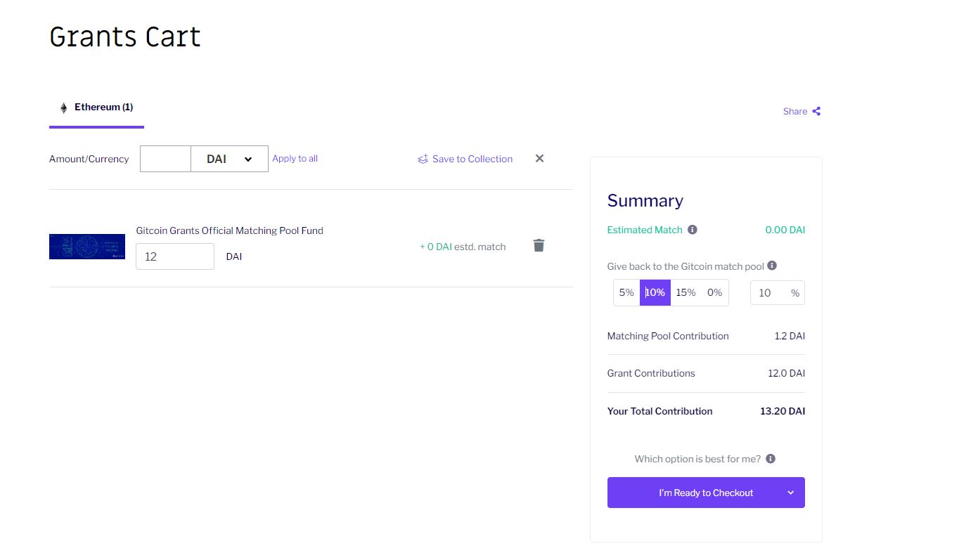The height and width of the screenshot is (560, 959).
Task: Click the X to clear the cart
Action: point(539,158)
